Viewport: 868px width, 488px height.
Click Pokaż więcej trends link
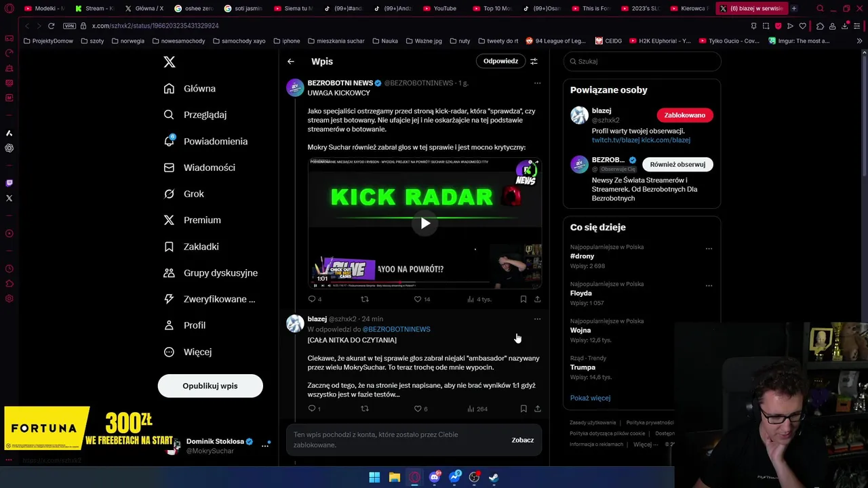tap(590, 398)
